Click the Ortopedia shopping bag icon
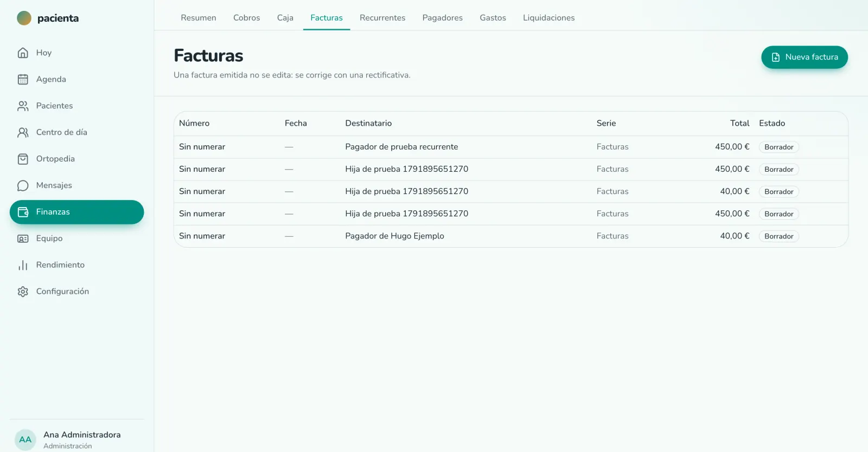The image size is (868, 452). [x=23, y=159]
